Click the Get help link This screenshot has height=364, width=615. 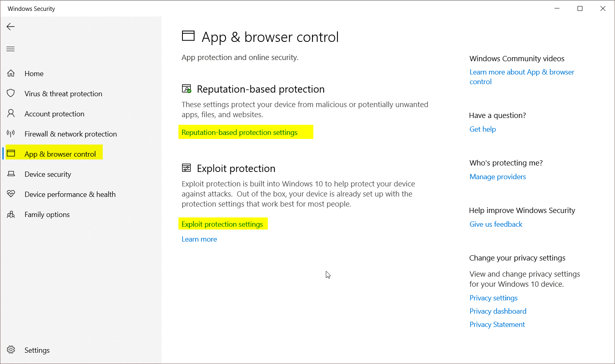pos(482,129)
